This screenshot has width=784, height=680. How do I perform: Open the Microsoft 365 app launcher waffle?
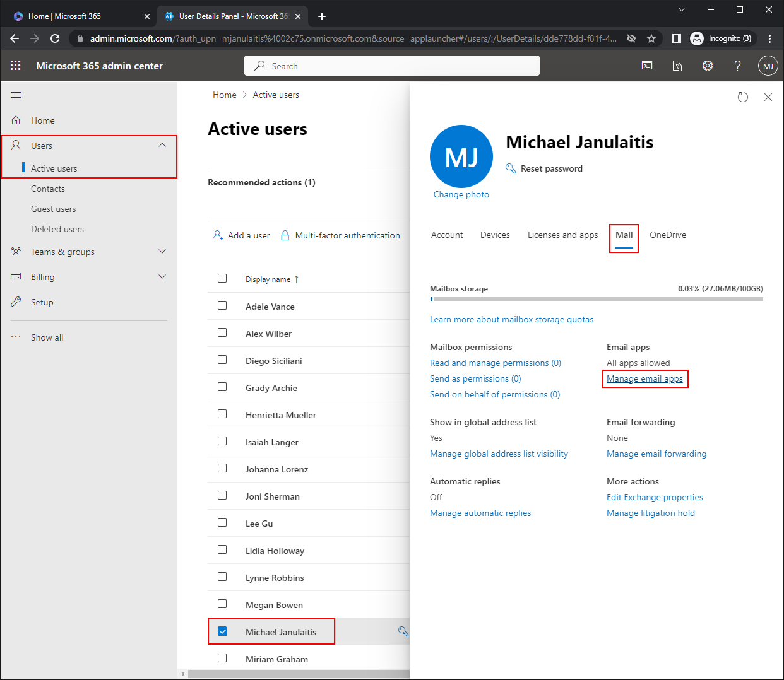[x=16, y=66]
